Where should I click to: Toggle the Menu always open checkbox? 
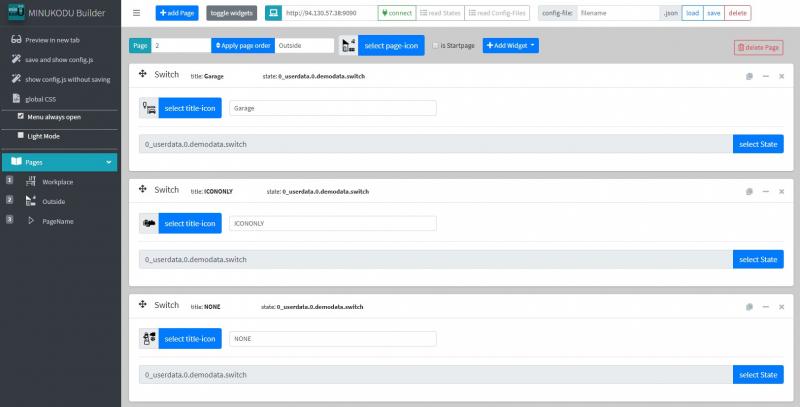tap(21, 115)
